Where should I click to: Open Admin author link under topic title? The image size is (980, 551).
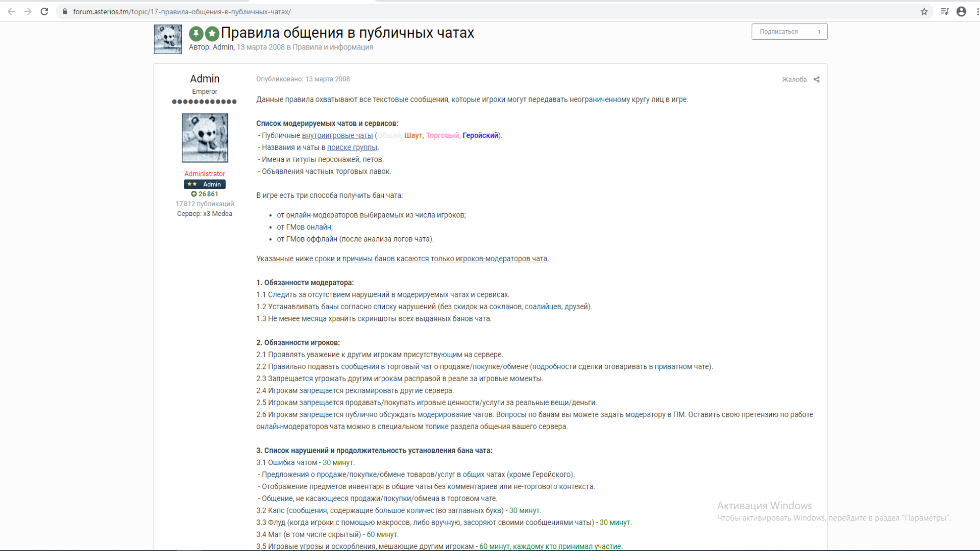click(223, 47)
